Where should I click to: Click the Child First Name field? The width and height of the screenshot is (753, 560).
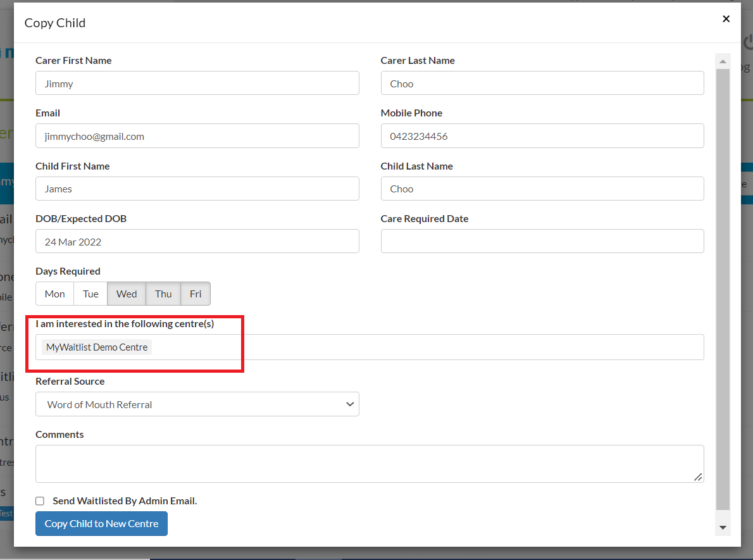pyautogui.click(x=197, y=189)
